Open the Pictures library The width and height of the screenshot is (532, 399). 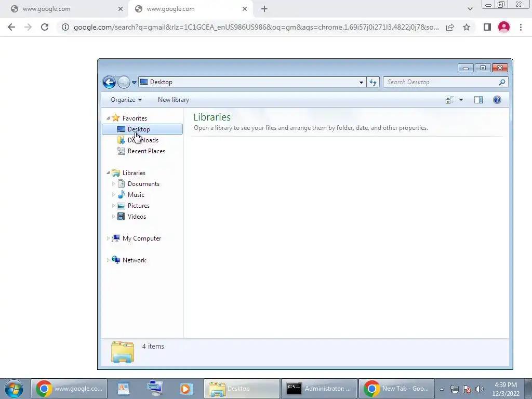138,206
